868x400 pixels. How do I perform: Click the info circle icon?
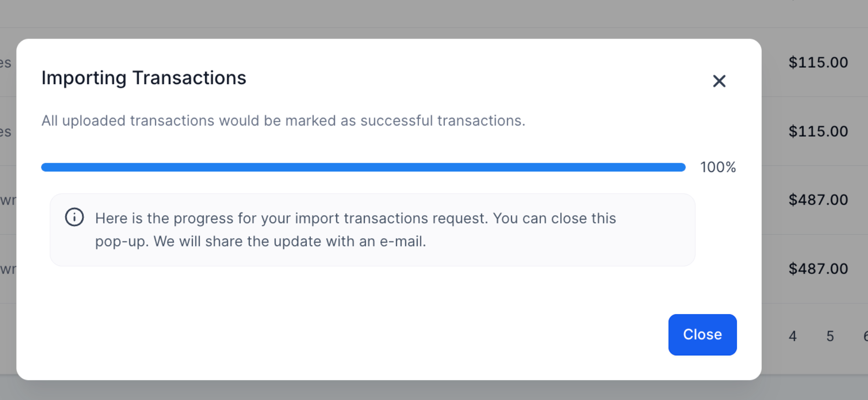[x=74, y=217]
